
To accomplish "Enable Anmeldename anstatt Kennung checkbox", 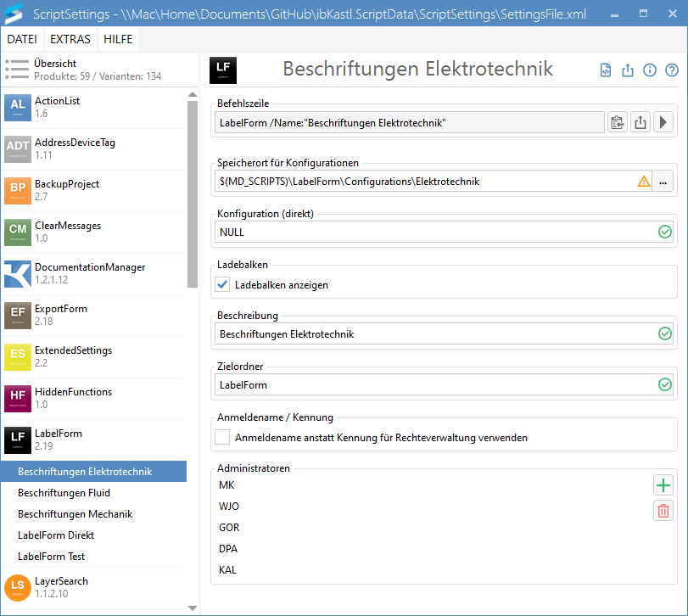I will [222, 438].
